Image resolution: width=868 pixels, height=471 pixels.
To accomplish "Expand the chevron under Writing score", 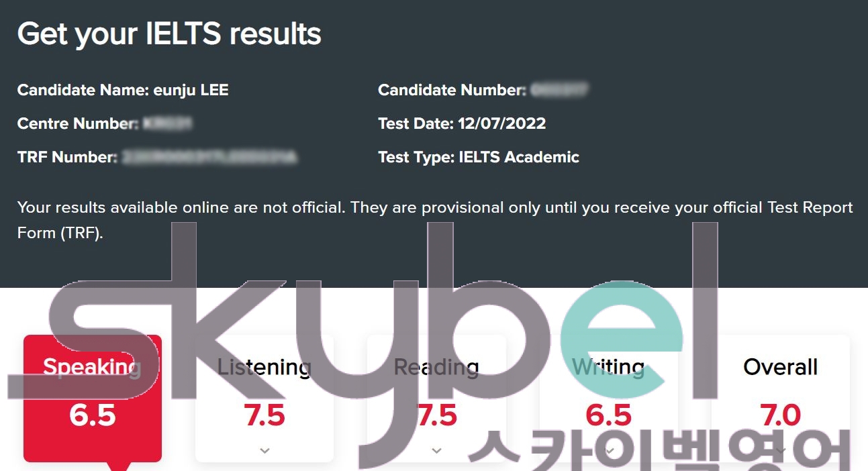I will pos(609,451).
